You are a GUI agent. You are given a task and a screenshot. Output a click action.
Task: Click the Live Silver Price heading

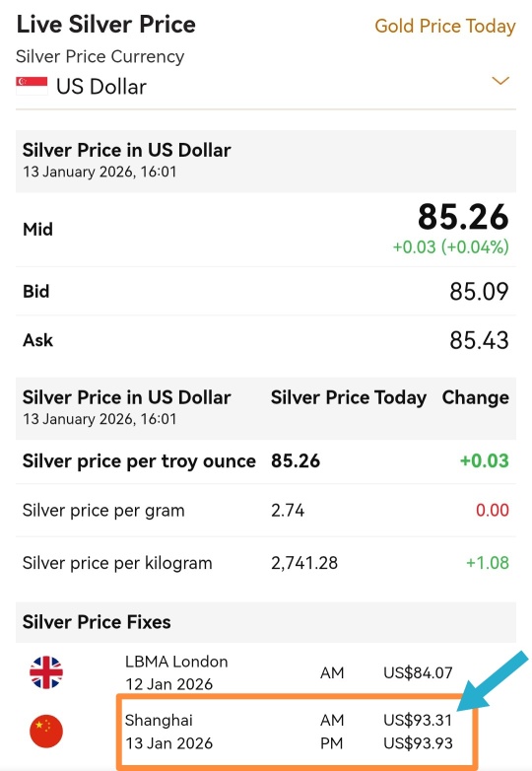click(106, 25)
